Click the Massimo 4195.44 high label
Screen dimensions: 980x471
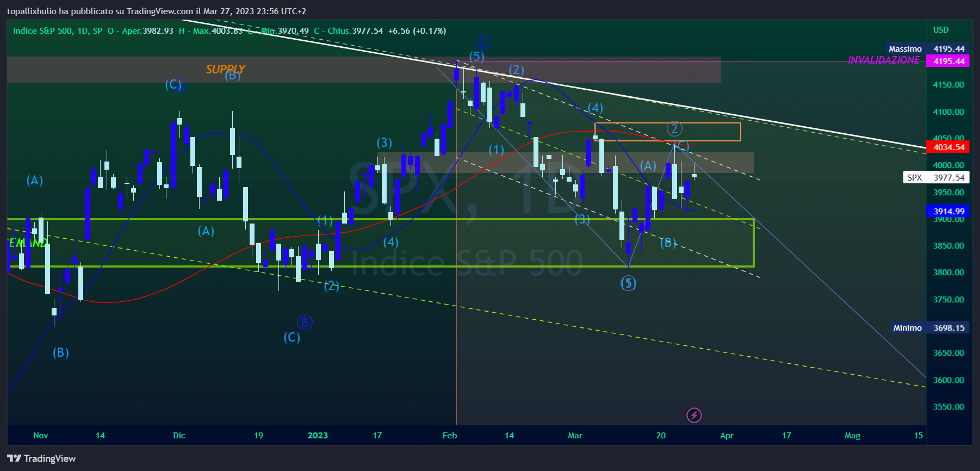click(x=927, y=49)
